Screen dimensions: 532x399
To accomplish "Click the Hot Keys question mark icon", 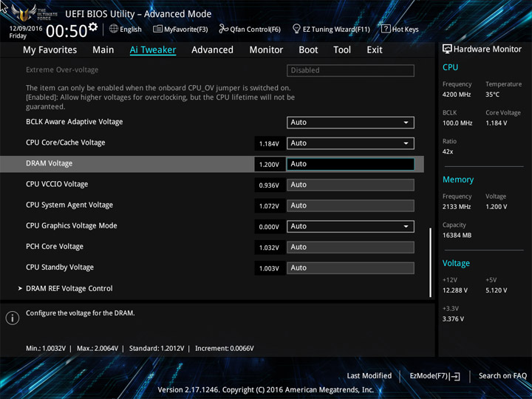I will (x=386, y=29).
